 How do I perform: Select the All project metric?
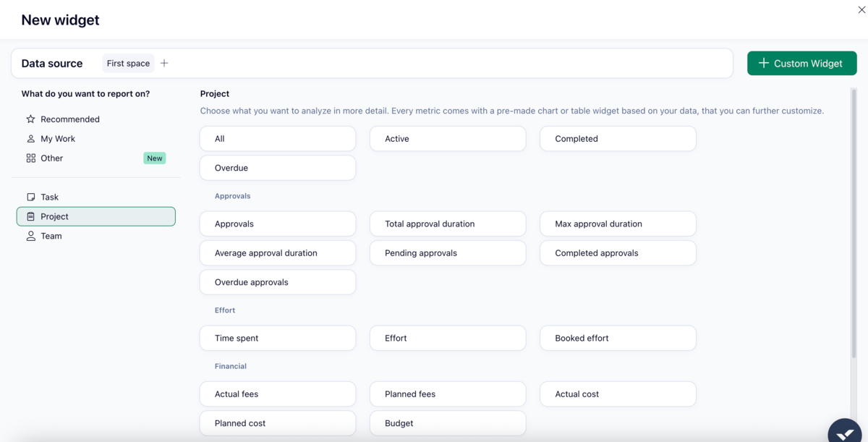(277, 138)
